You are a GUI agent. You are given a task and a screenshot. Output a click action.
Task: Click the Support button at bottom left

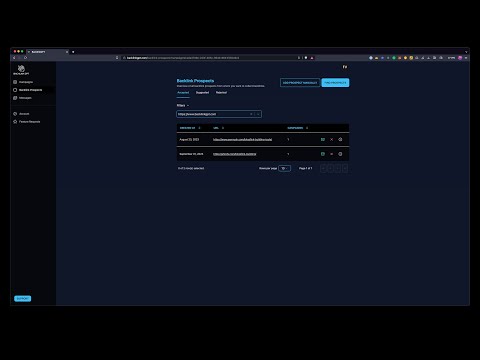point(23,299)
